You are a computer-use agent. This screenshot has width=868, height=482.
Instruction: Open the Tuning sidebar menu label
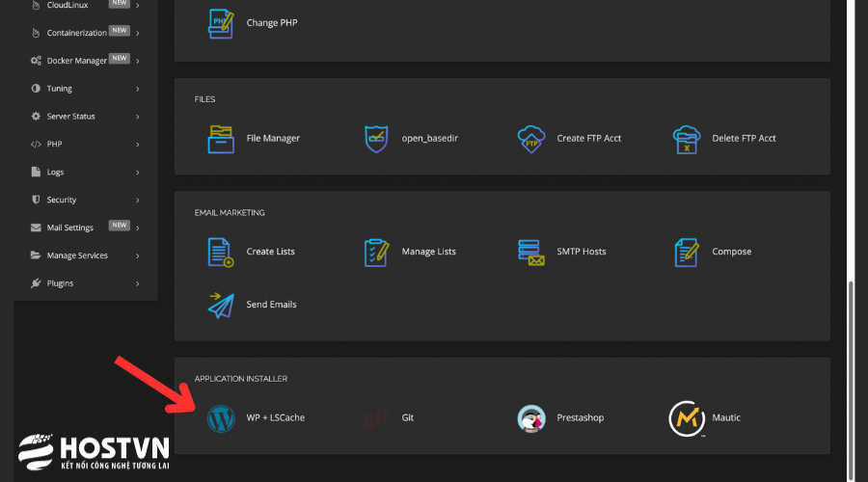pos(59,89)
